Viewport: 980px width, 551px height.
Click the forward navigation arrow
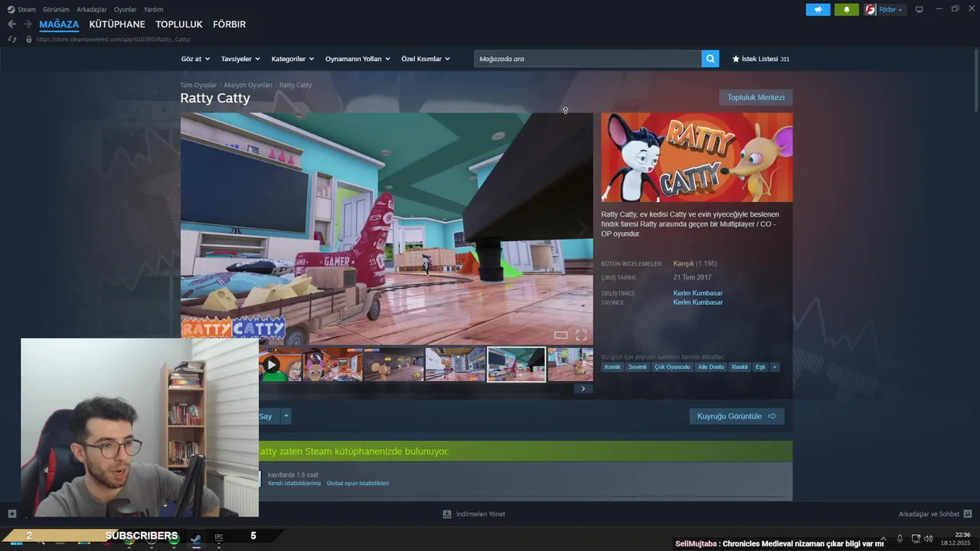tap(28, 24)
